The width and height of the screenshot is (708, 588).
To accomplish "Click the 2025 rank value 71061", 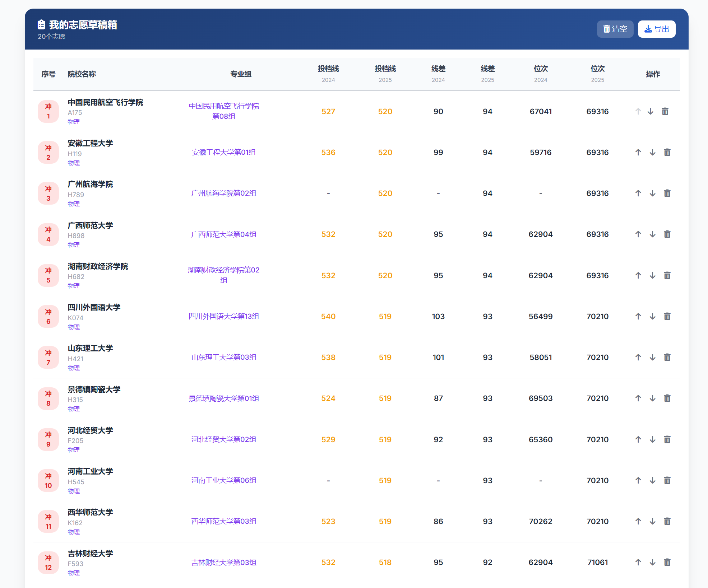I will pos(598,563).
